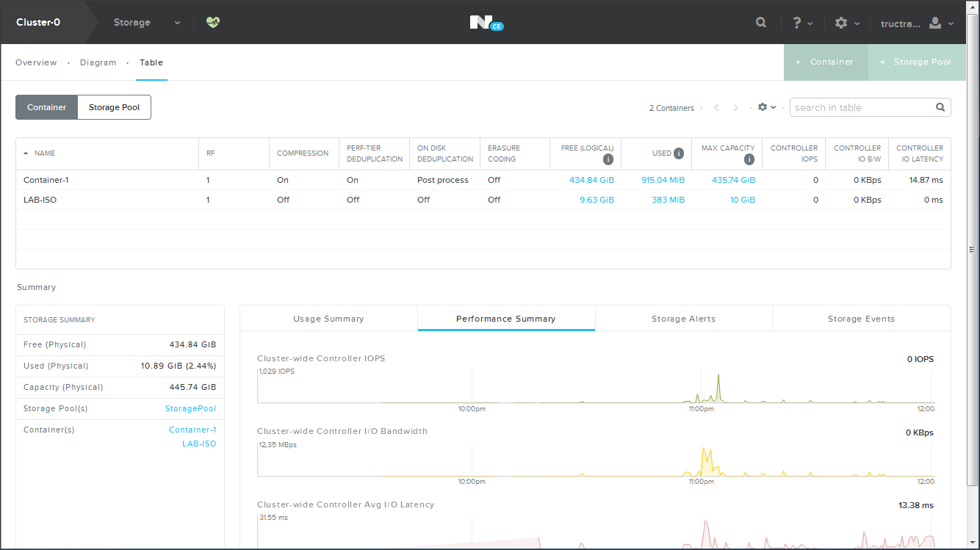Open the search magnifier in top bar

coord(761,23)
